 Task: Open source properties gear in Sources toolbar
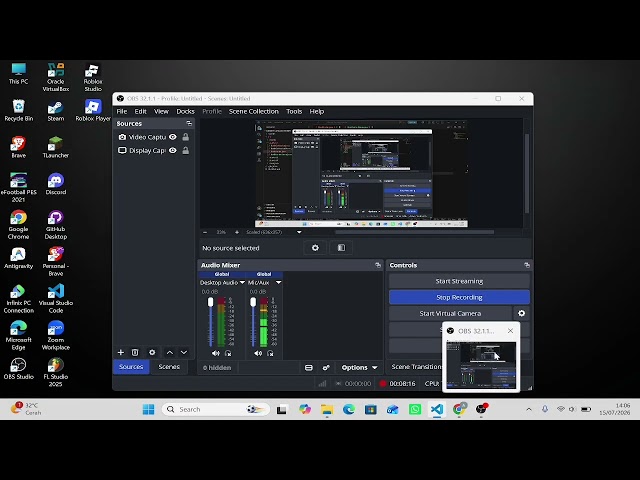coord(152,352)
